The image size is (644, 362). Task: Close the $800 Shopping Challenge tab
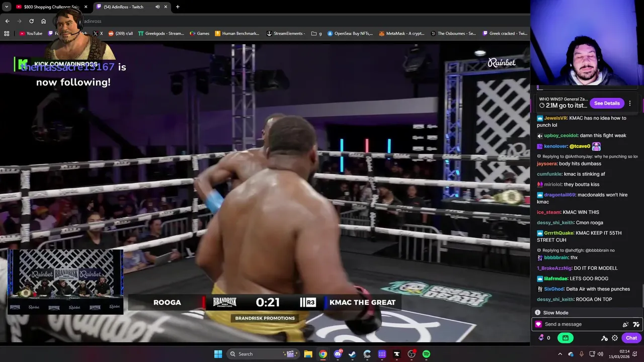pos(86,7)
